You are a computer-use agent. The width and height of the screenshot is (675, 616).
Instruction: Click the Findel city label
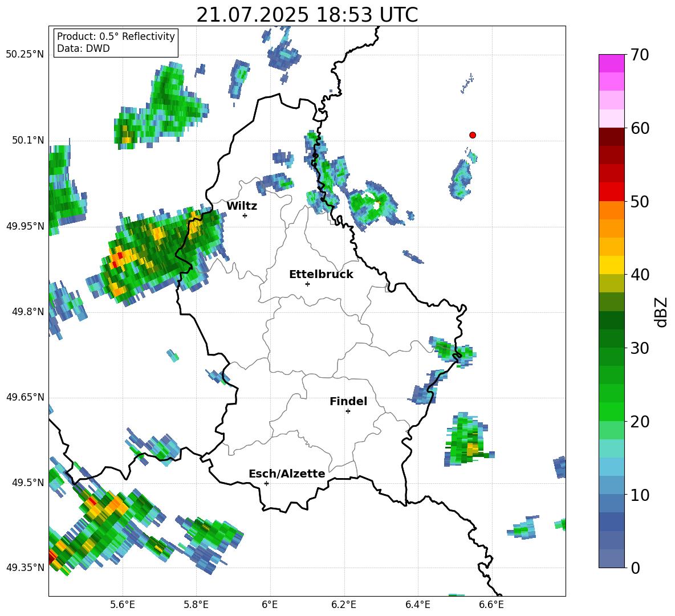(348, 401)
